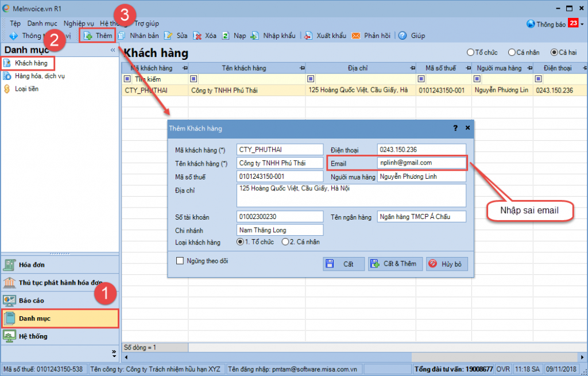Click the Xuất khẩu export icon

pyautogui.click(x=308, y=36)
